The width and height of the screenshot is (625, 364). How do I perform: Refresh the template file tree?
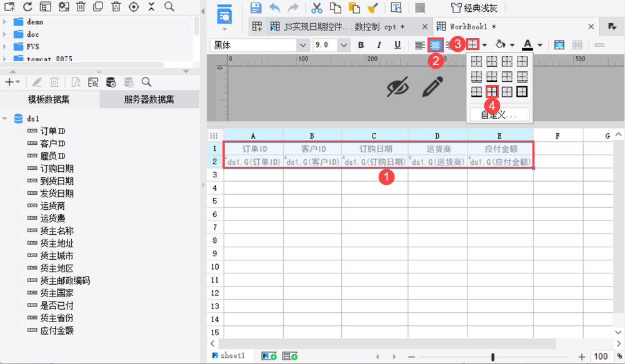(x=27, y=7)
